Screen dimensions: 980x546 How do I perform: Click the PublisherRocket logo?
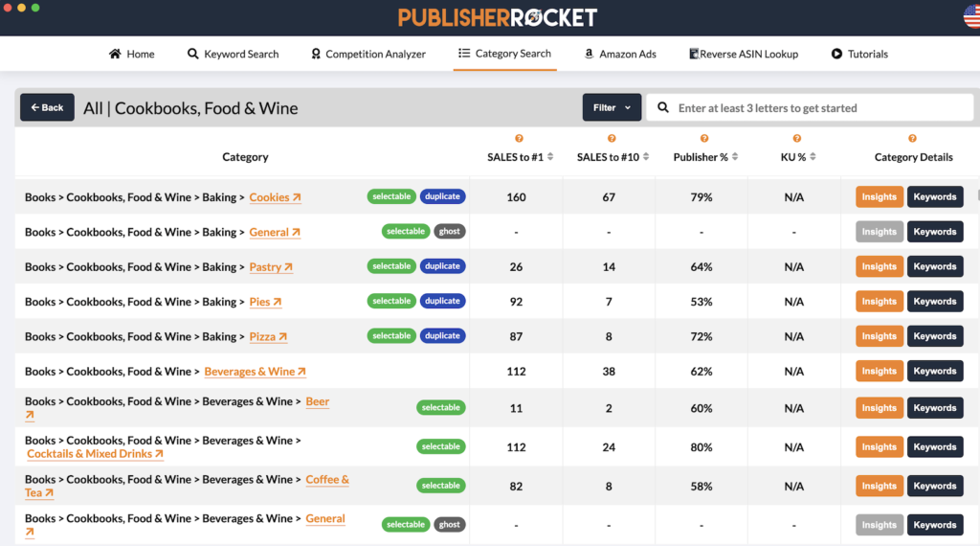point(498,17)
